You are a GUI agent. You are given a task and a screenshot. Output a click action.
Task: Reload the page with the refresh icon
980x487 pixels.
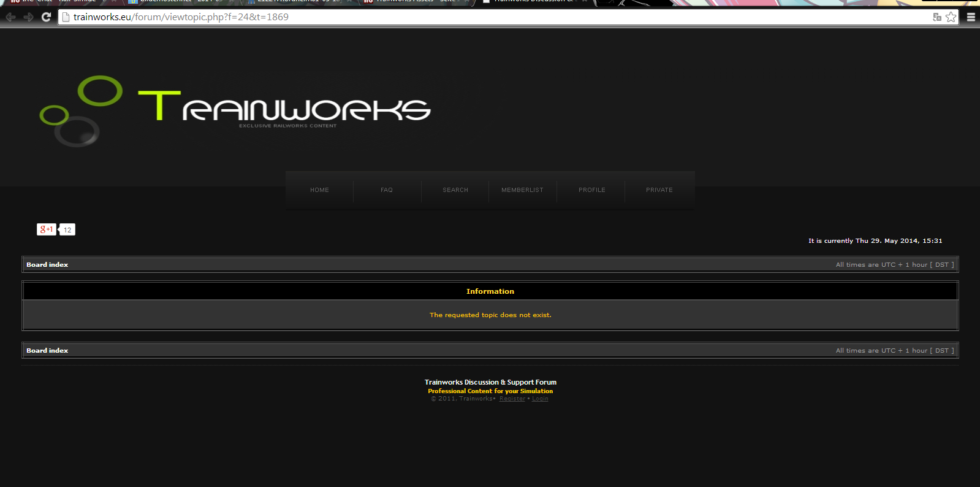pyautogui.click(x=46, y=17)
